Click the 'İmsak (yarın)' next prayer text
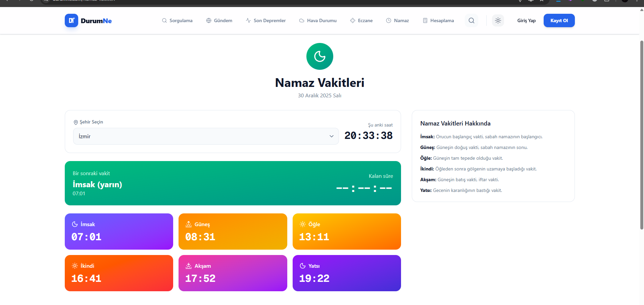The height and width of the screenshot is (305, 644). pos(97,185)
